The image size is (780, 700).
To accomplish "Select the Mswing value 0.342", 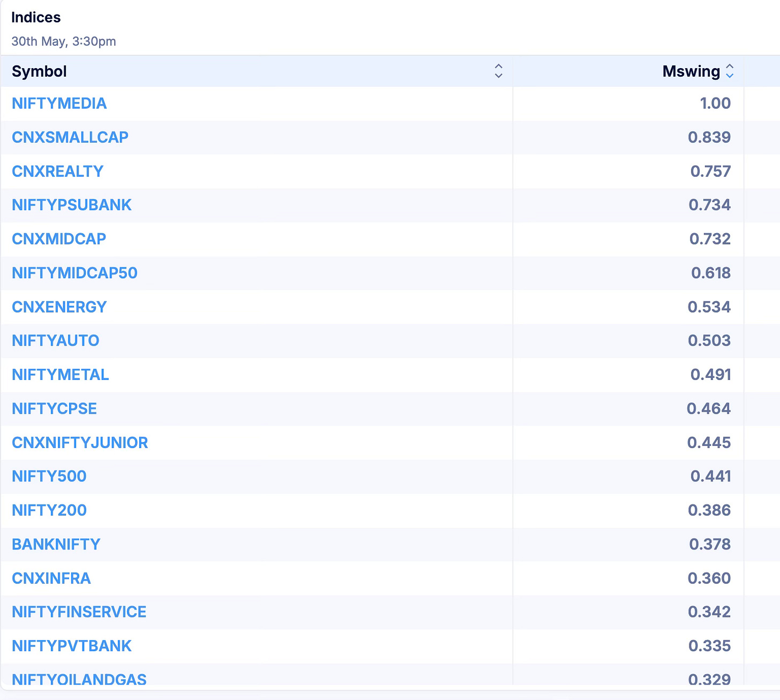I will (x=709, y=612).
